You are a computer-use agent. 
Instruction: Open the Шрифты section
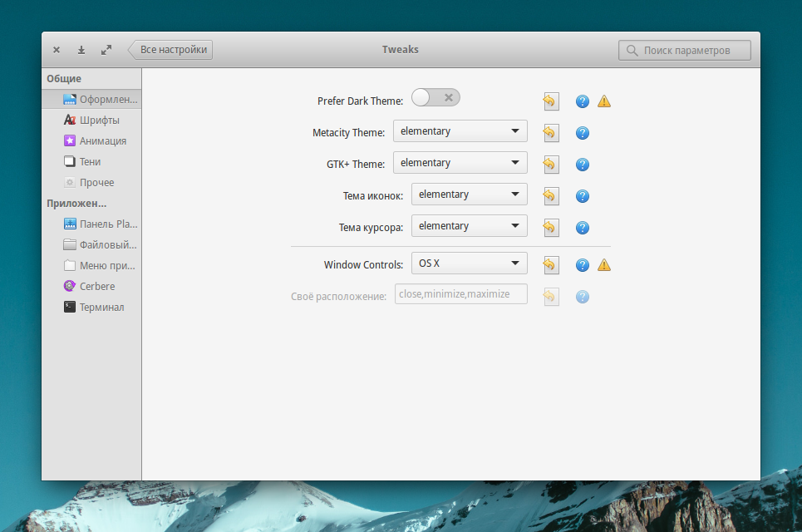91,121
